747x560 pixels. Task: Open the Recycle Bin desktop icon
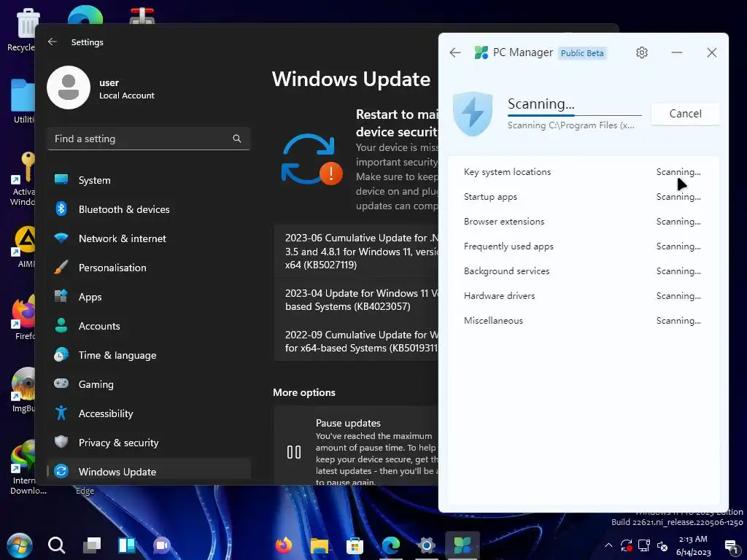(22, 31)
